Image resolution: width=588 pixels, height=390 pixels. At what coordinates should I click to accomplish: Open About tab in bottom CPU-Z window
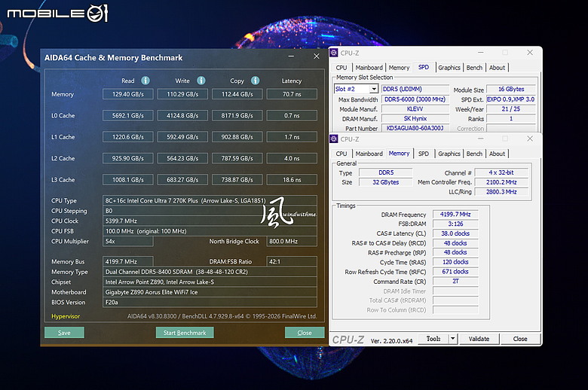[497, 154]
